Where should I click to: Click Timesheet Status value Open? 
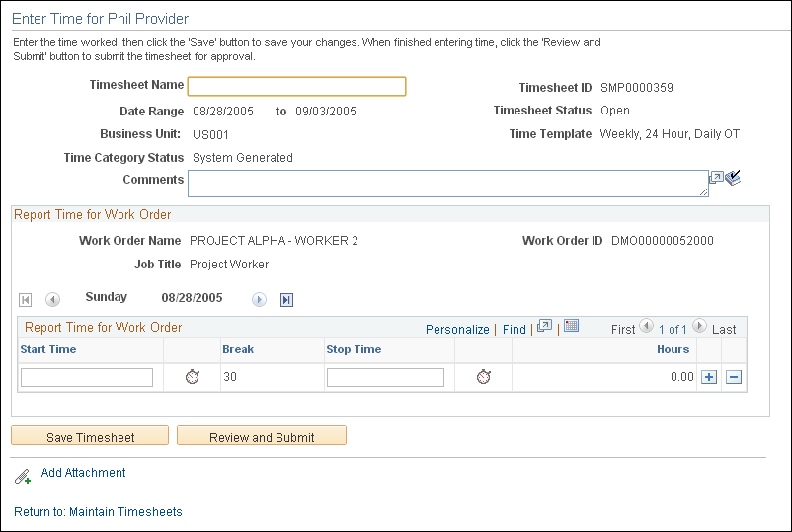coord(614,110)
